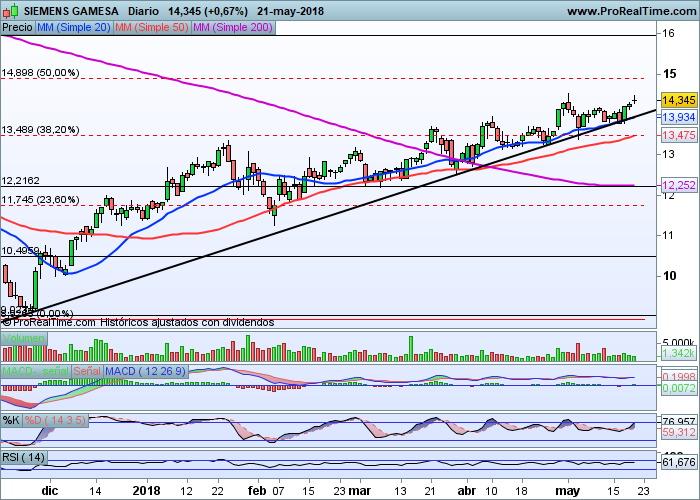The width and height of the screenshot is (700, 500).
Task: Click the magenta 12,252 price tag
Action: click(x=678, y=186)
